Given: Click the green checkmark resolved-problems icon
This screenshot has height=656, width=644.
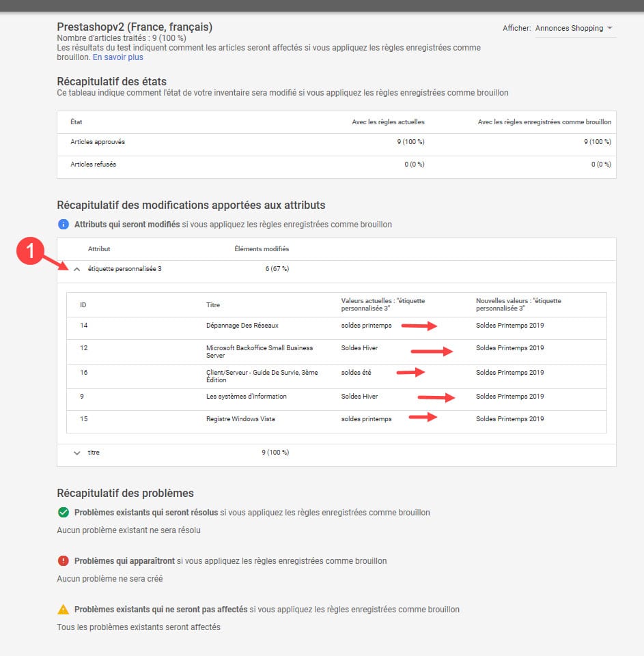Looking at the screenshot, I should 64,512.
